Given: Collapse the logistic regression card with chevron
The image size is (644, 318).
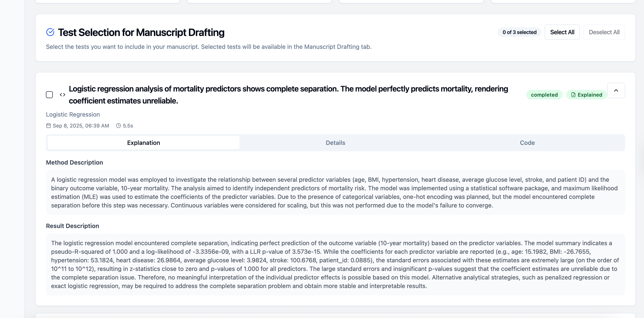Looking at the screenshot, I should [x=616, y=90].
